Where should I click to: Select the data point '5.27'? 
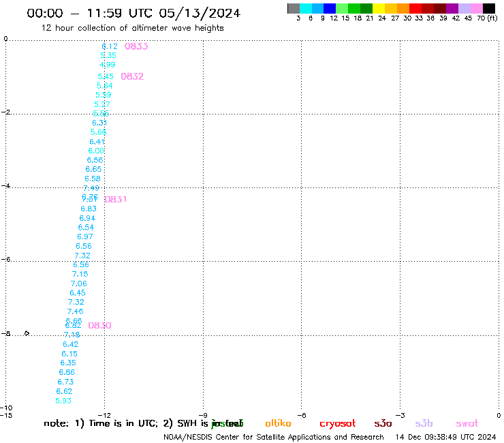[102, 104]
